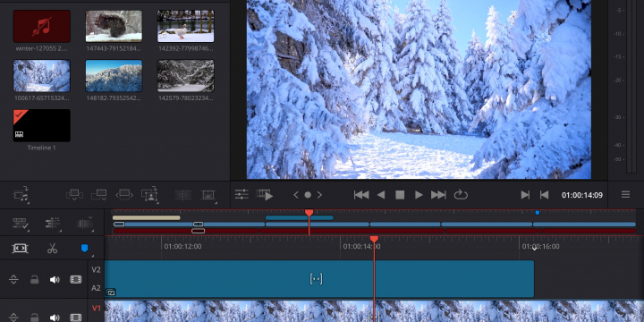Select the muted winter-127055 audio clip
Viewport: 644px width, 322px height.
(41, 26)
